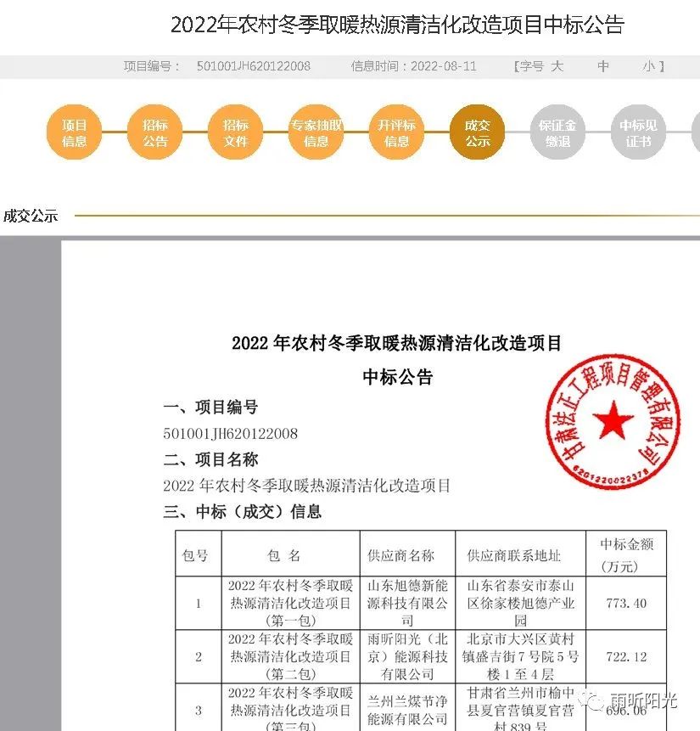Click the red company seal stamp
Viewport: 700px width, 731px height.
point(608,419)
